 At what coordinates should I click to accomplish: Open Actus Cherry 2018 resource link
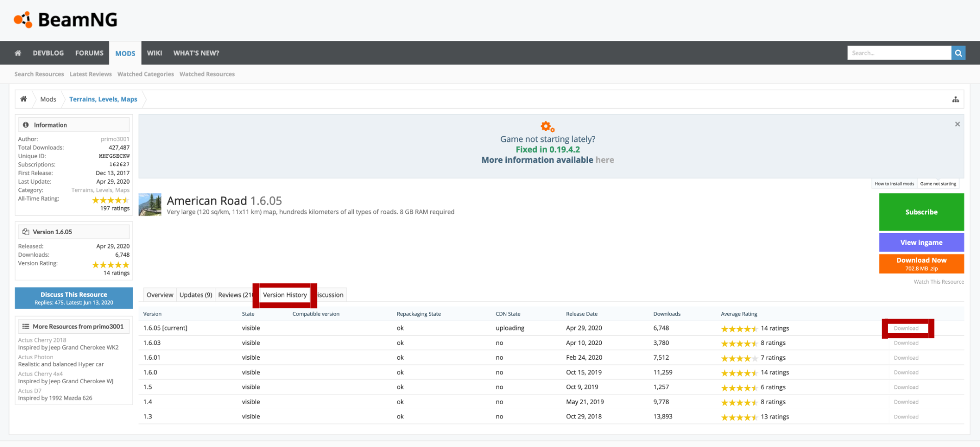point(42,340)
